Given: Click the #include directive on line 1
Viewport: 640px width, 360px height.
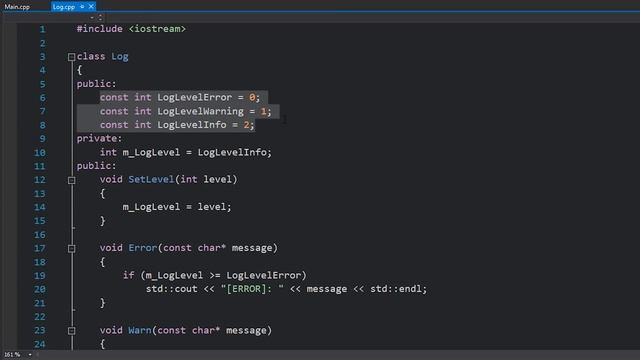Looking at the screenshot, I should [x=100, y=29].
